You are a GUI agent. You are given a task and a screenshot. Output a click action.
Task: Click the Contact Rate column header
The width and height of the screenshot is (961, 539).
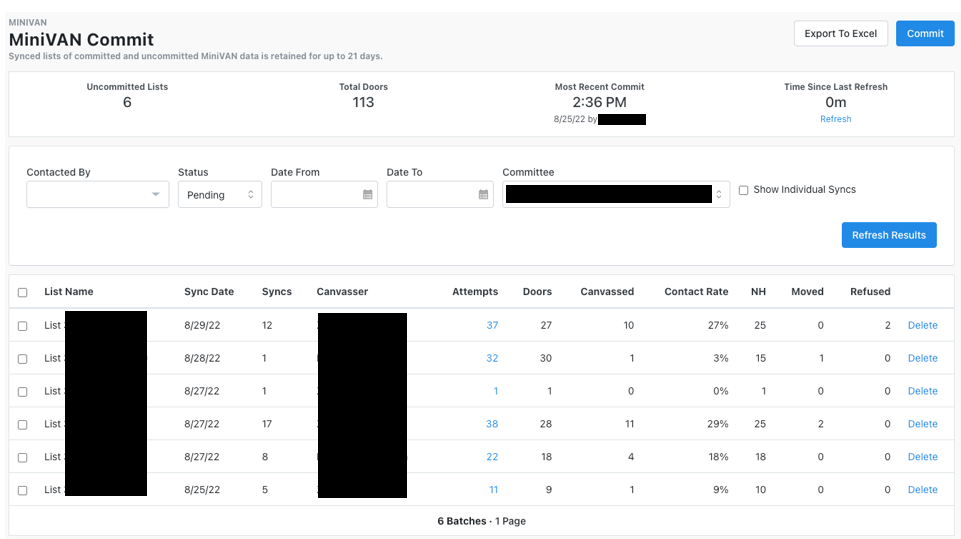coord(696,292)
